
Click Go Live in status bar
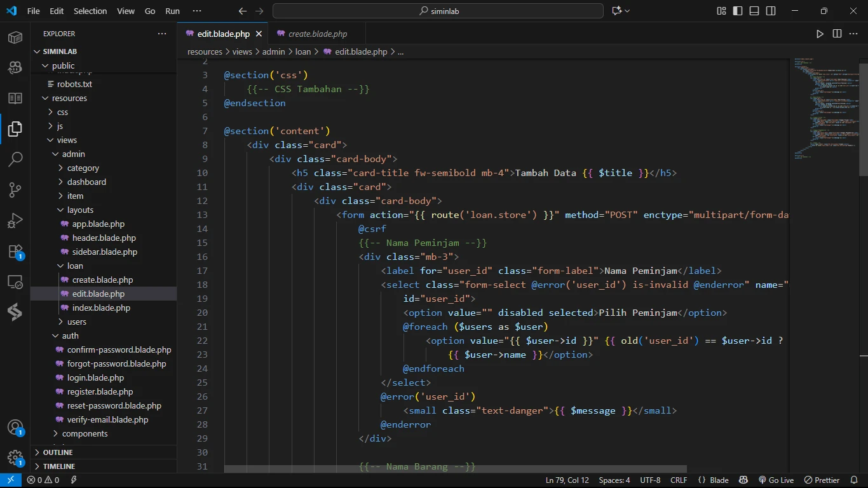pos(776,480)
